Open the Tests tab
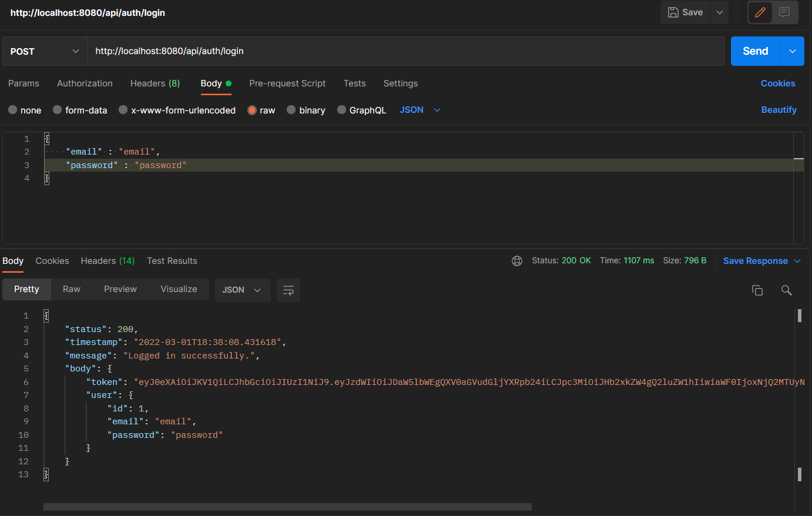The height and width of the screenshot is (516, 812). (355, 83)
